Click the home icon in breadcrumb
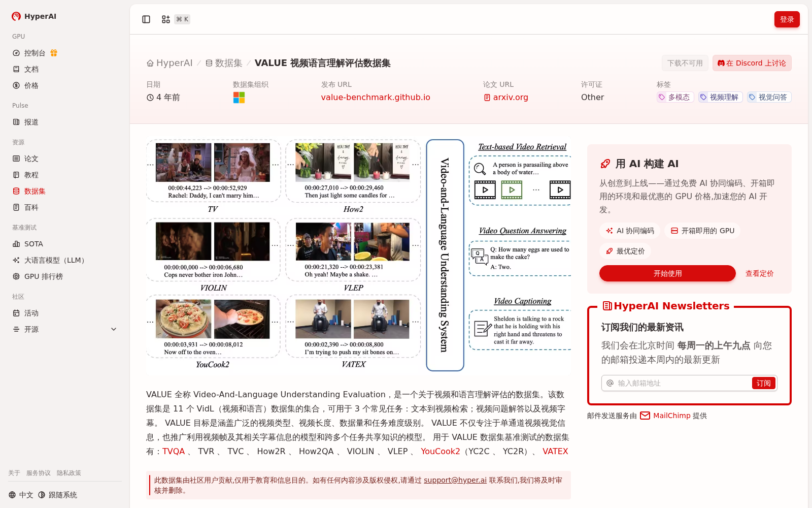The image size is (812, 508). tap(150, 63)
